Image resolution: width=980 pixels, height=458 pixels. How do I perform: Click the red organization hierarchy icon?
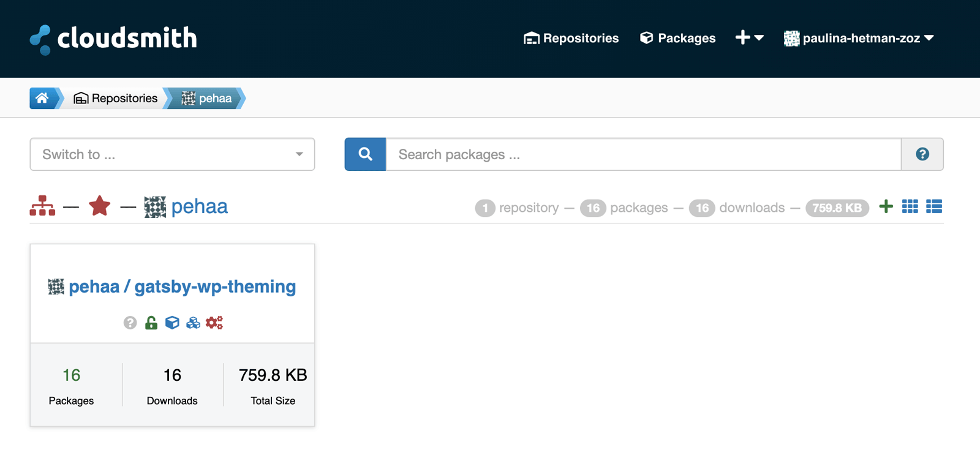(x=42, y=206)
